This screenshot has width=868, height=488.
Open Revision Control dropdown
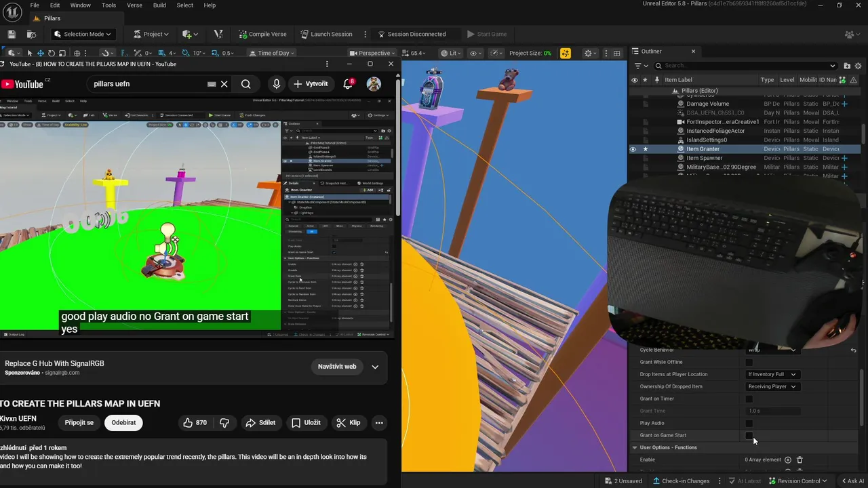click(797, 481)
